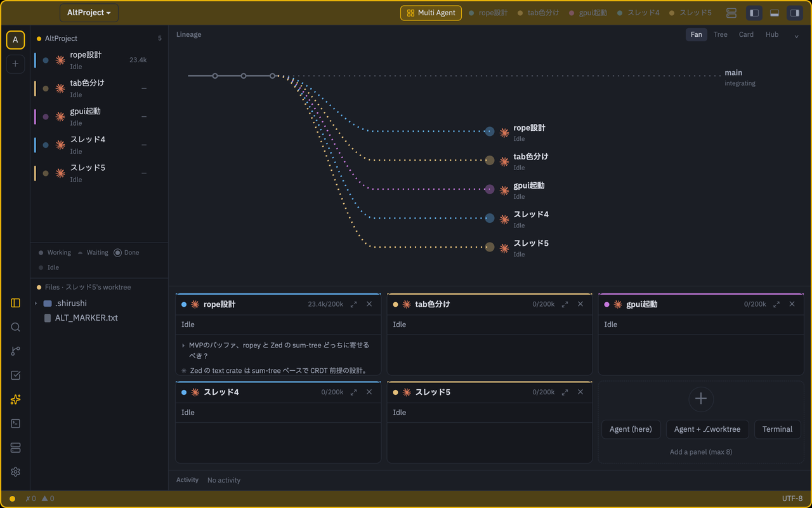The width and height of the screenshot is (812, 508).
Task: Select Fan lineage view
Action: click(x=697, y=34)
